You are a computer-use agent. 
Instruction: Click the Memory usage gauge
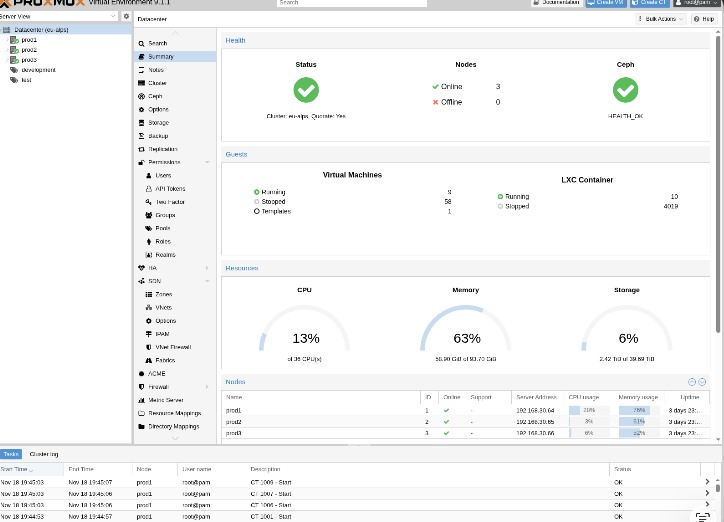[x=466, y=331]
